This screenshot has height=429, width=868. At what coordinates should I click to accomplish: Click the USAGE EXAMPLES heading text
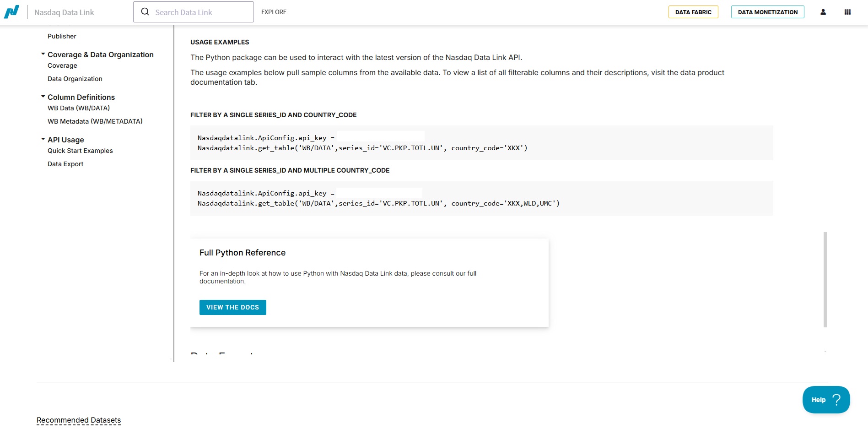(x=220, y=42)
